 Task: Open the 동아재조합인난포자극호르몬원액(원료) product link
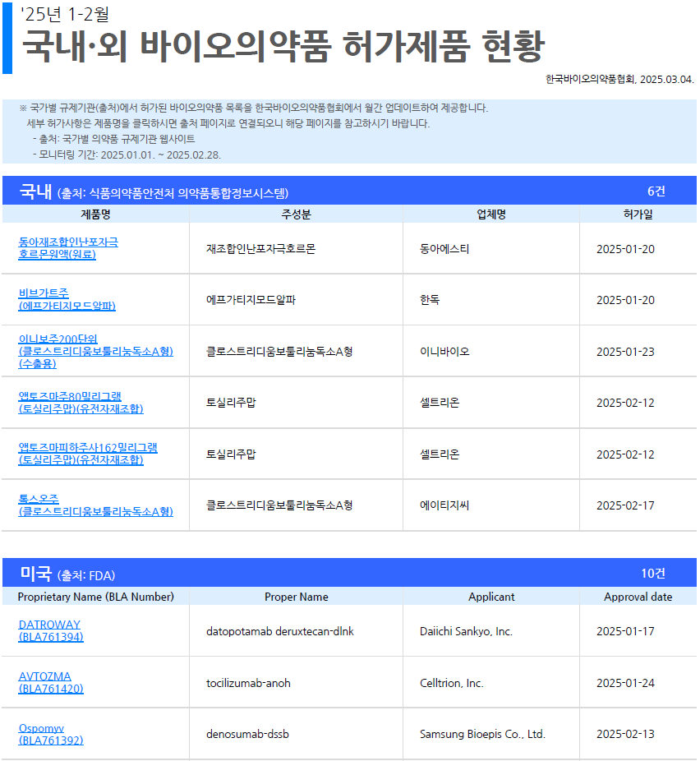[x=68, y=248]
